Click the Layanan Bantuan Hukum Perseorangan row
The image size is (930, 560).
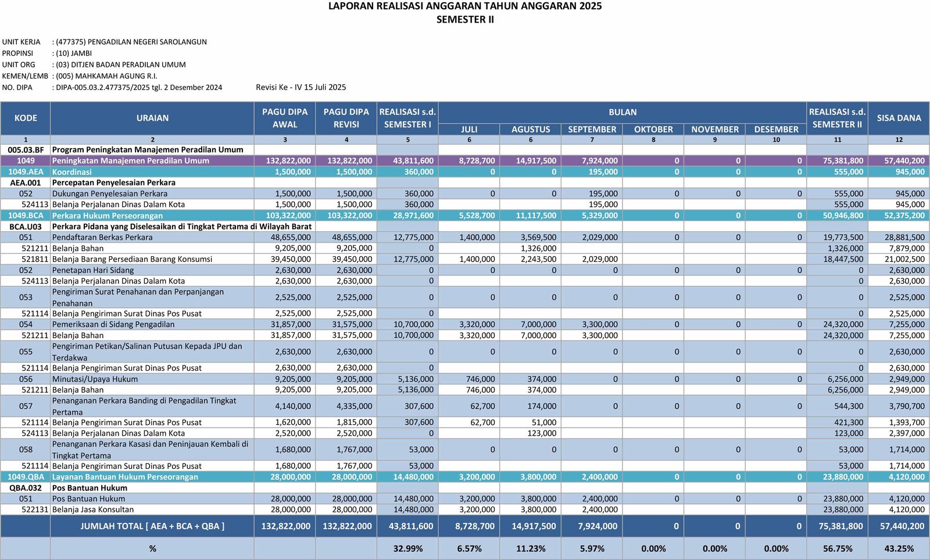125,477
